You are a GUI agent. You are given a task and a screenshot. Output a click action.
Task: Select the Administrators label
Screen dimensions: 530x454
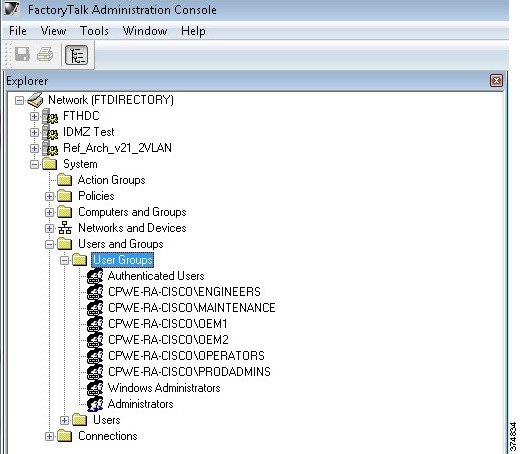click(141, 404)
